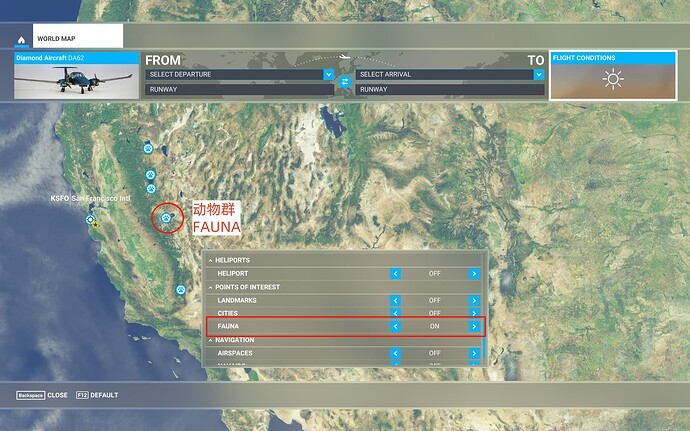Swap departure and arrival with swap icon
690x431 pixels.
tap(345, 82)
